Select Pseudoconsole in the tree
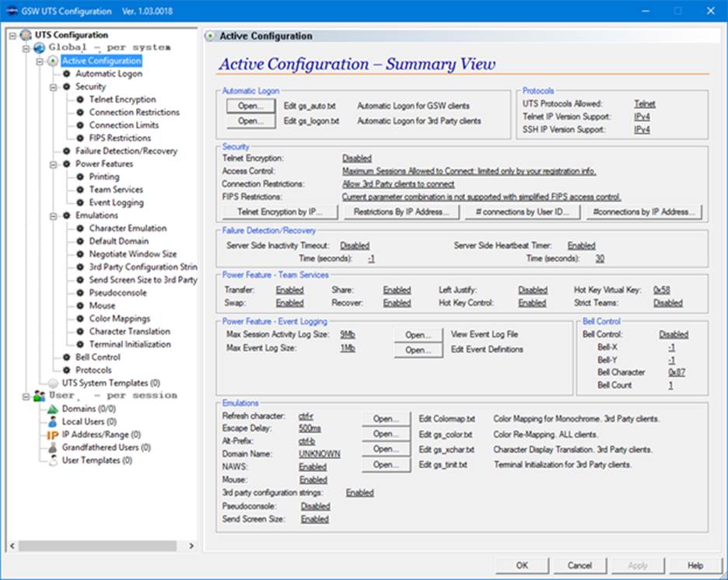This screenshot has height=580, width=728. (118, 293)
